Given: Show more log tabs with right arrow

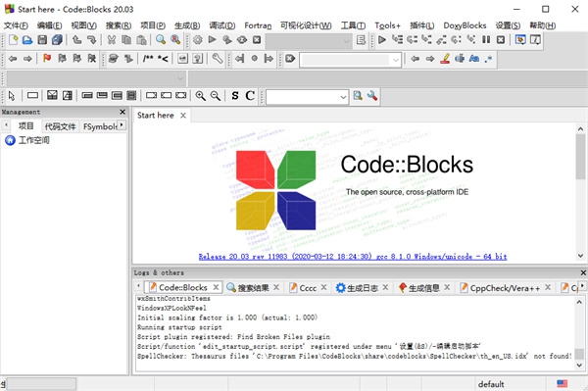Looking at the screenshot, I should (x=582, y=286).
